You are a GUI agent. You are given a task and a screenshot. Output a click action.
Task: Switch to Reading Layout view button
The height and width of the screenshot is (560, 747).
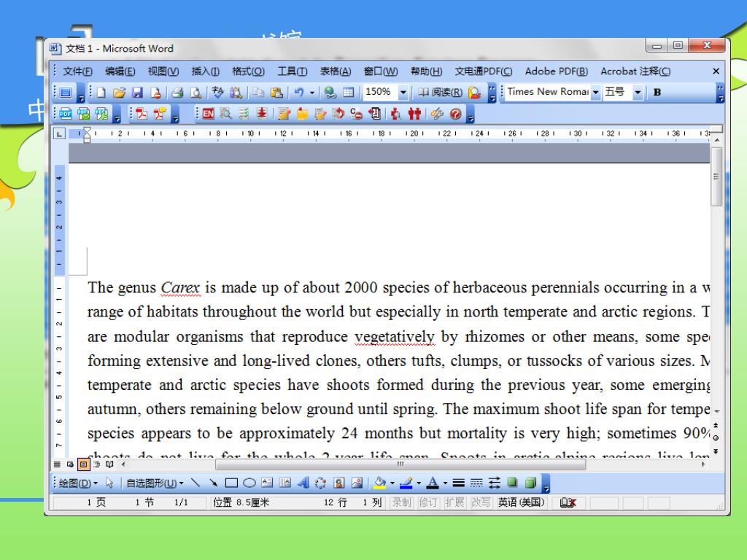tap(109, 464)
